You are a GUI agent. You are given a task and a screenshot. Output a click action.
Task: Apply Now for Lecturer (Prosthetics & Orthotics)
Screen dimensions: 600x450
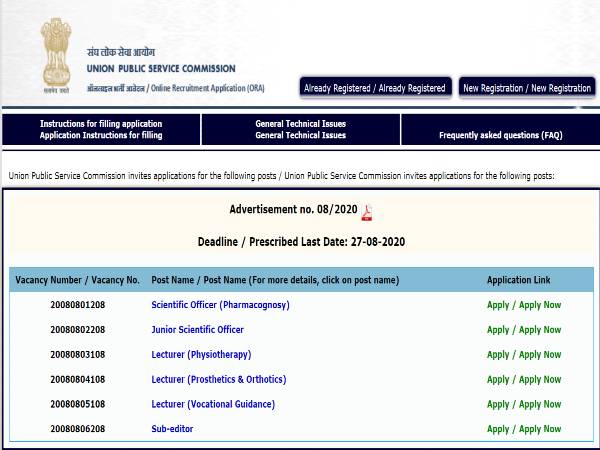524,380
